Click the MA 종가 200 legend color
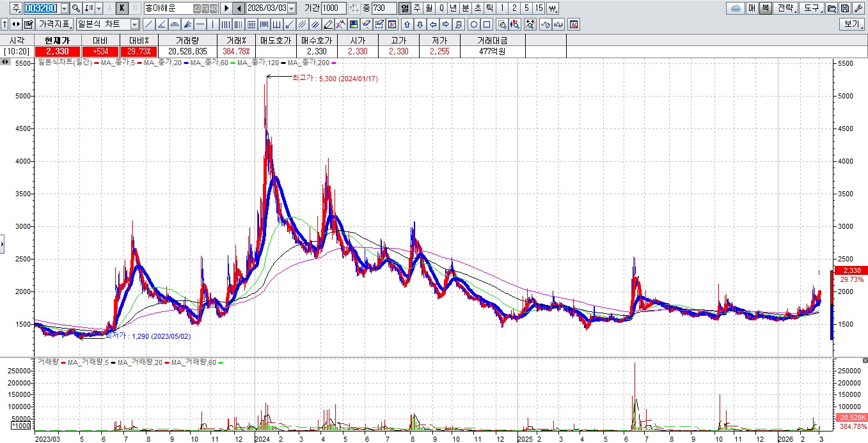Viewport: 868px width, 443px height. (x=334, y=63)
